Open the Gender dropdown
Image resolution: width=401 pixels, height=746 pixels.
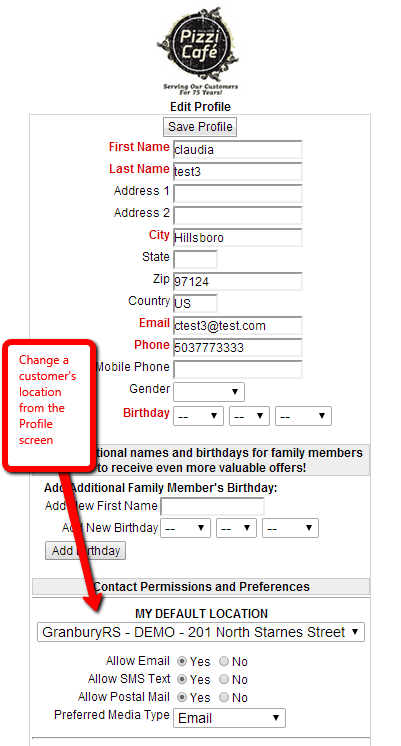click(209, 392)
